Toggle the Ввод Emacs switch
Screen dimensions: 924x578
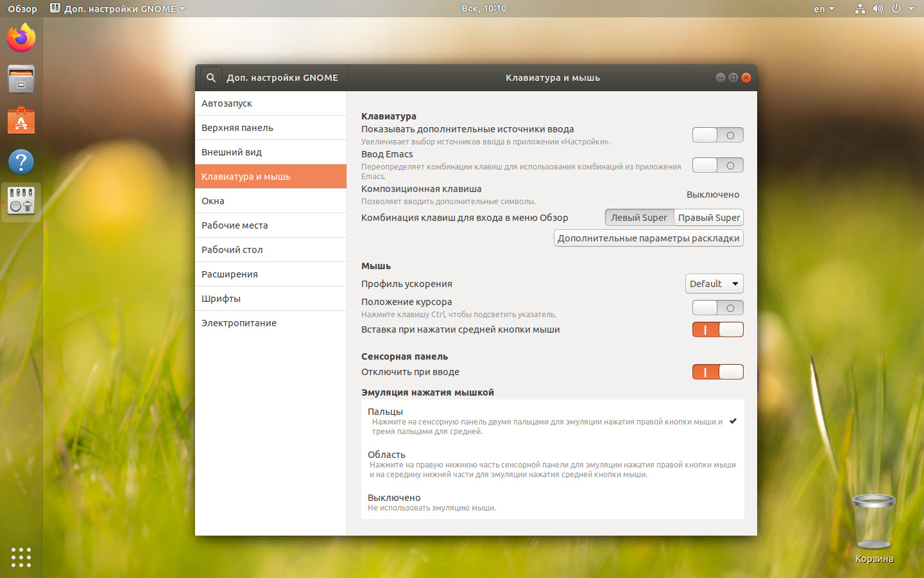coord(717,165)
